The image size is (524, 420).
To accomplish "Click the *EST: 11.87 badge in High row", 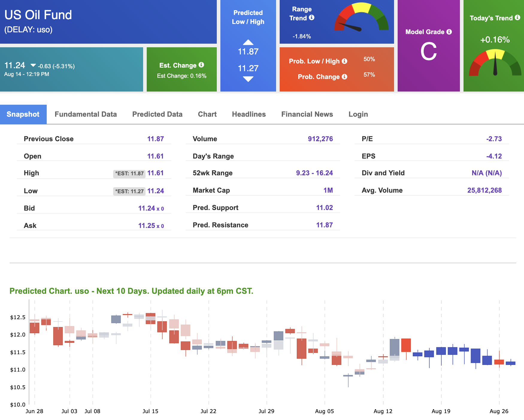I will point(129,174).
